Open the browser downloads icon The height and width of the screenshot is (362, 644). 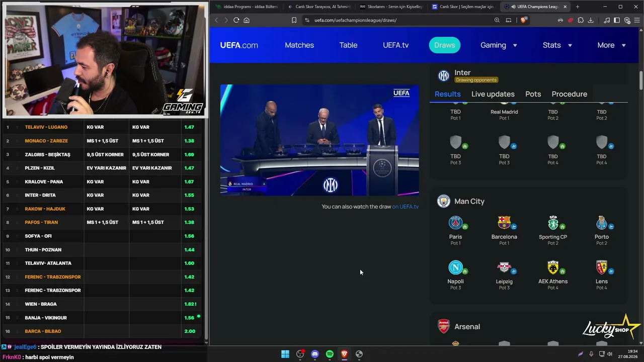(591, 20)
